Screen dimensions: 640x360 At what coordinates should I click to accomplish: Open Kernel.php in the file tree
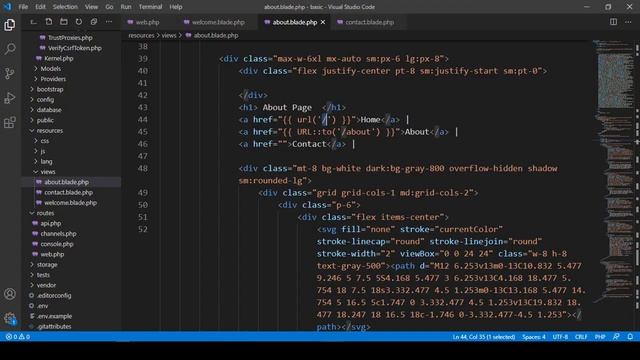(58, 58)
